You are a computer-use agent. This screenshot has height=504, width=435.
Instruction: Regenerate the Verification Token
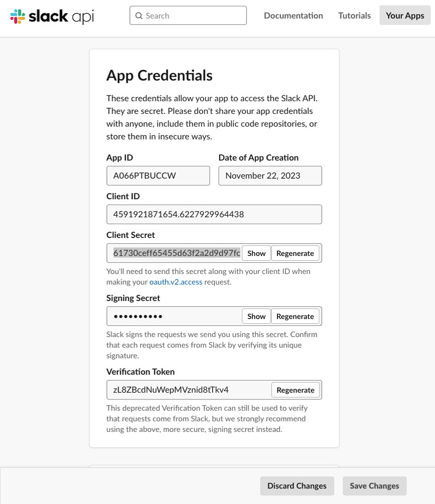click(x=295, y=390)
